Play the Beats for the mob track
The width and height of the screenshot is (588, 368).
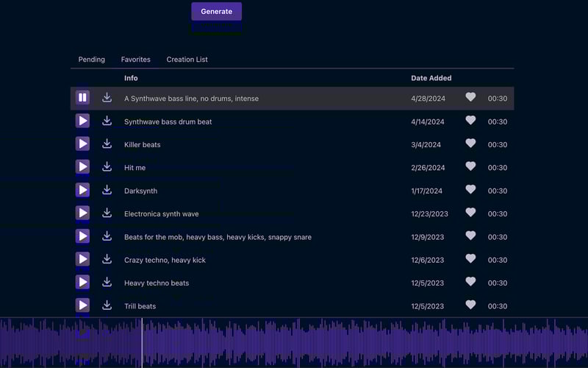click(82, 236)
